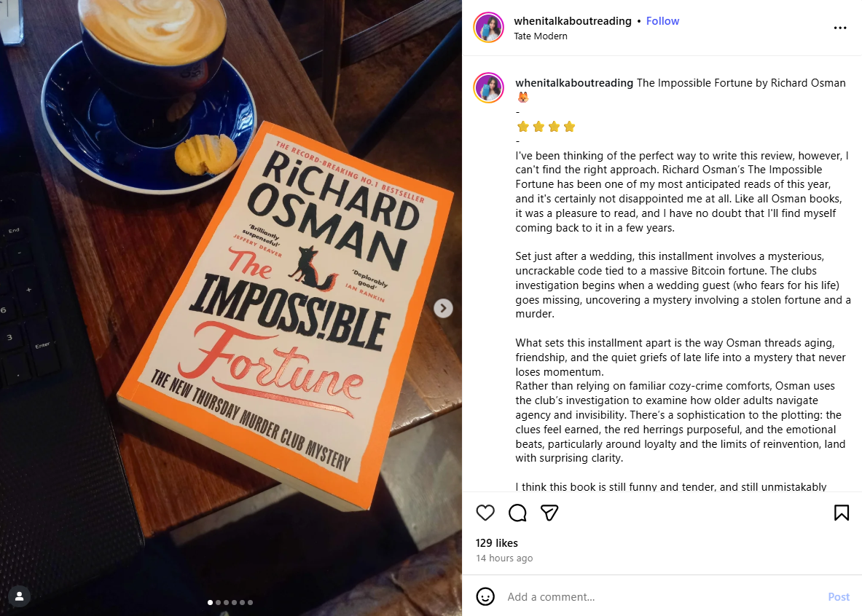Go to next photo with arrow chevron
Image resolution: width=862 pixels, height=616 pixels.
443,308
